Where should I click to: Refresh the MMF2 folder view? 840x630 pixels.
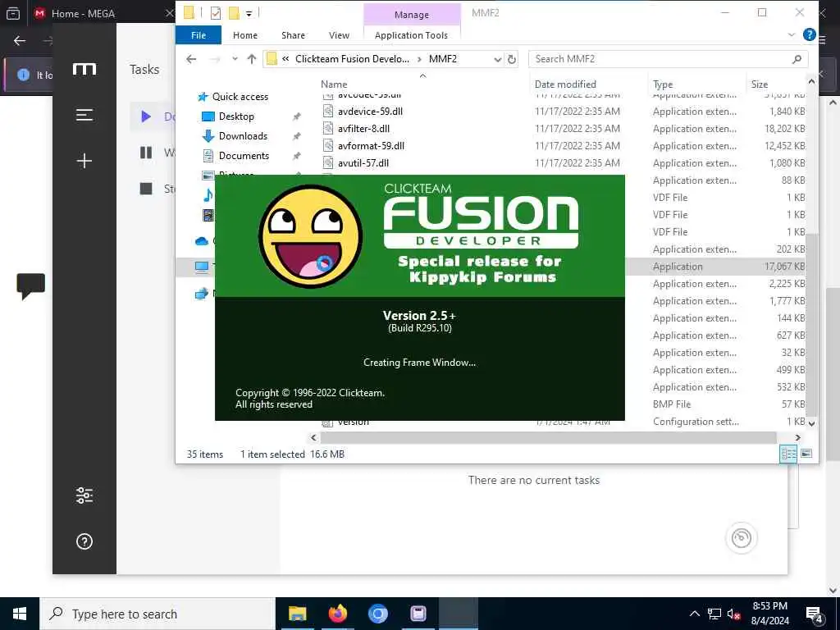coord(512,59)
